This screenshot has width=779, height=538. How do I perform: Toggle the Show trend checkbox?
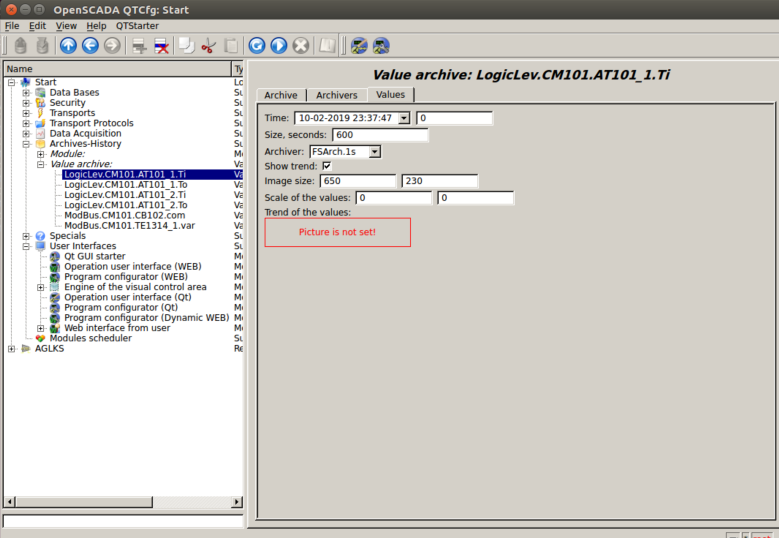pos(327,165)
